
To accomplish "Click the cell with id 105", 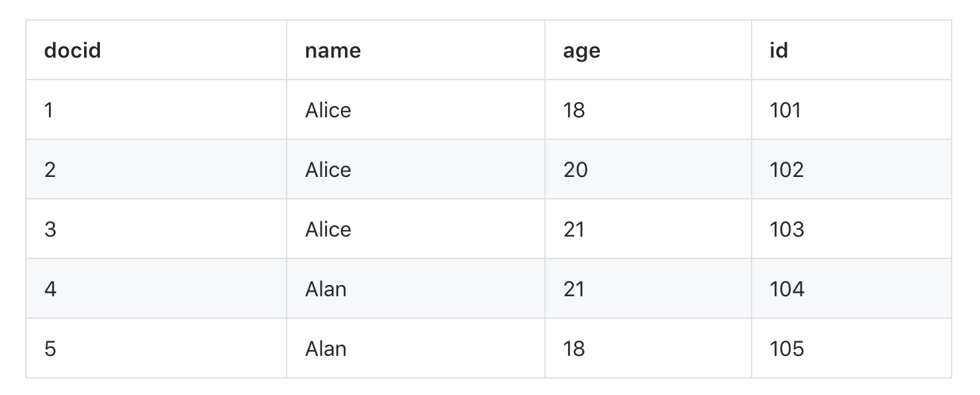I will coord(787,349).
